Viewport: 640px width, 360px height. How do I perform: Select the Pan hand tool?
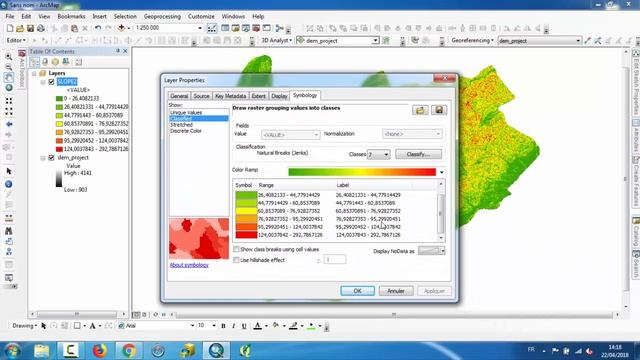point(9,77)
